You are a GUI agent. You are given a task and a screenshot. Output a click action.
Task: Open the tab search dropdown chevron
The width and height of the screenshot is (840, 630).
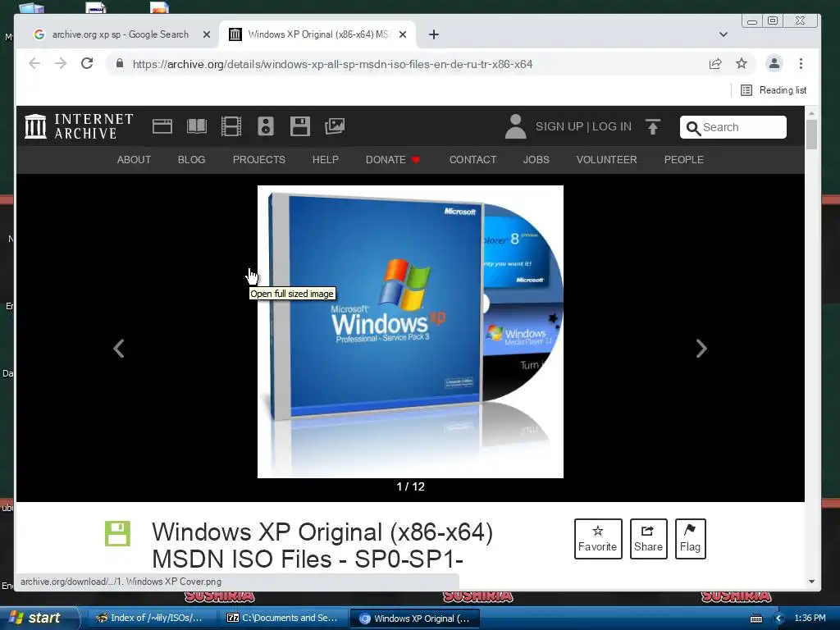pos(724,34)
